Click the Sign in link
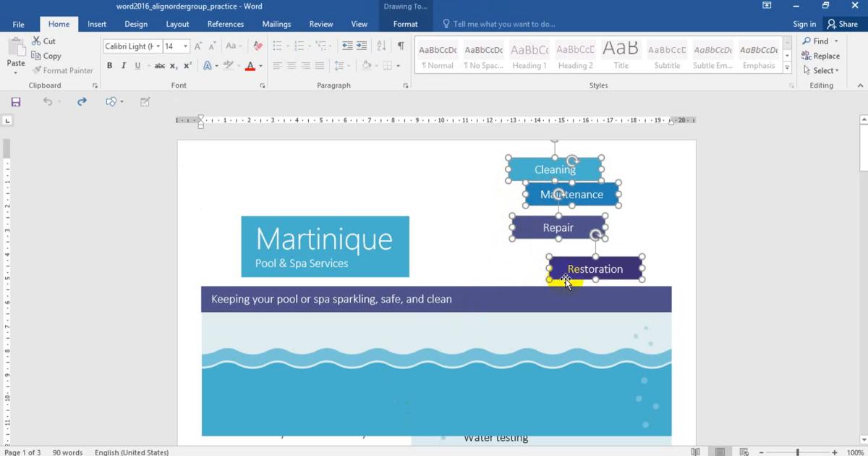The image size is (868, 456). coord(804,24)
